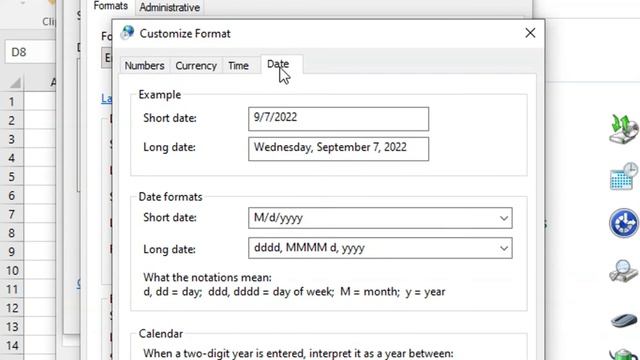
Task: Select the Date tab
Action: pos(282,64)
